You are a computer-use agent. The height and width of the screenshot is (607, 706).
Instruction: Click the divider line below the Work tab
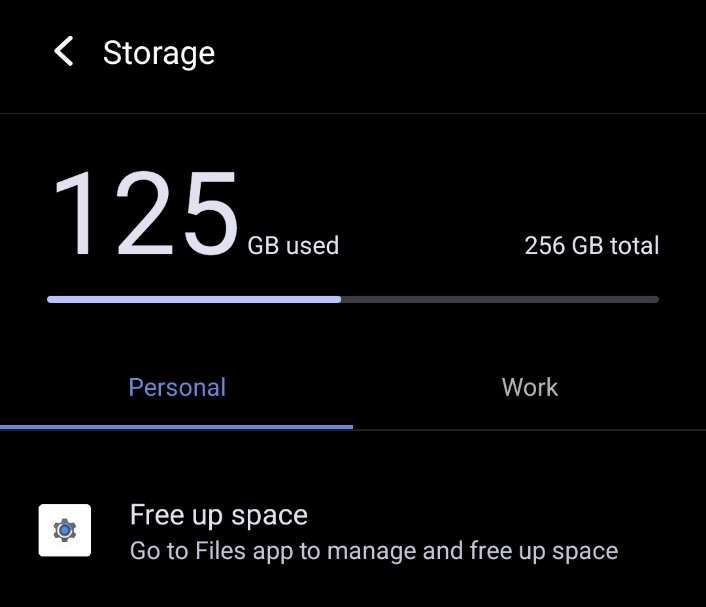click(529, 430)
